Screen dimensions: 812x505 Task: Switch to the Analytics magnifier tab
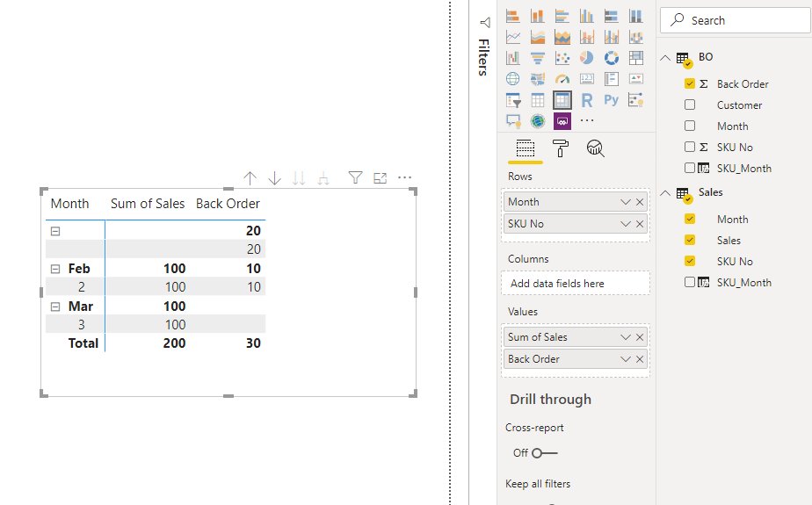click(595, 148)
